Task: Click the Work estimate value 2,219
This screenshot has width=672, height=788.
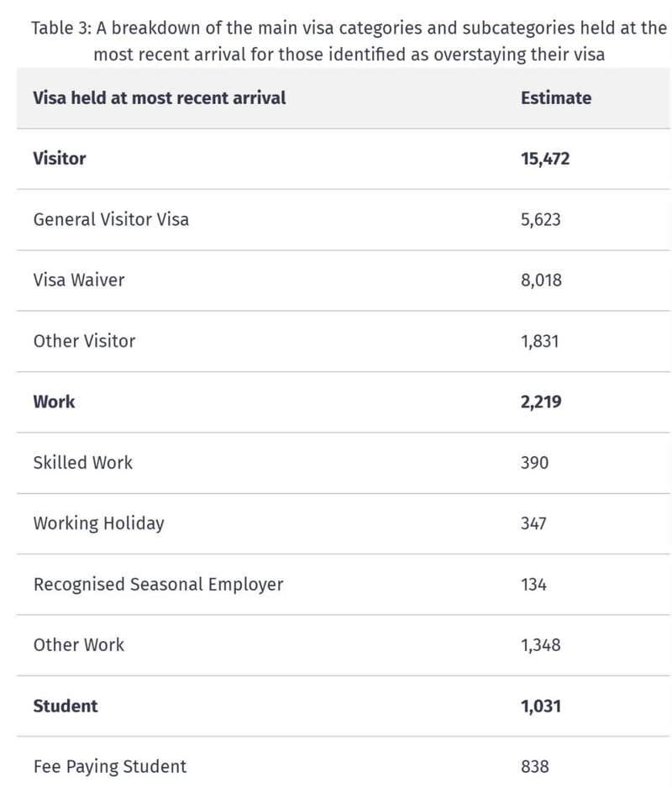Action: [541, 402]
